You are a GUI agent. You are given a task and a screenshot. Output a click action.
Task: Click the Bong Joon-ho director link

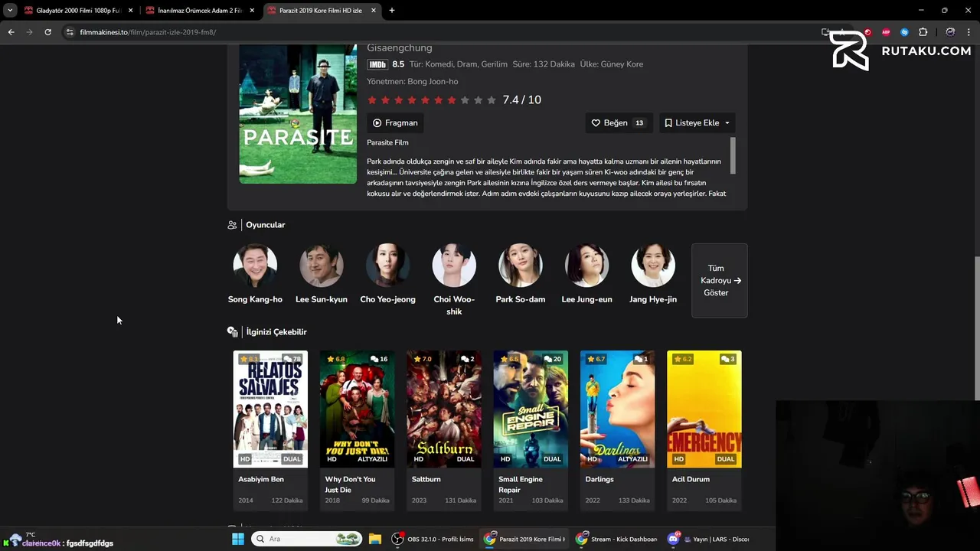point(433,82)
